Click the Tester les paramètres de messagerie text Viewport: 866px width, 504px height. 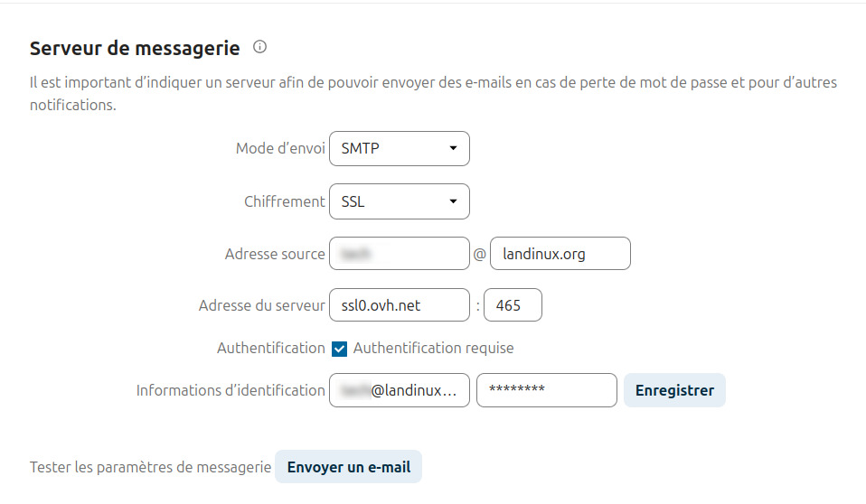(x=150, y=467)
